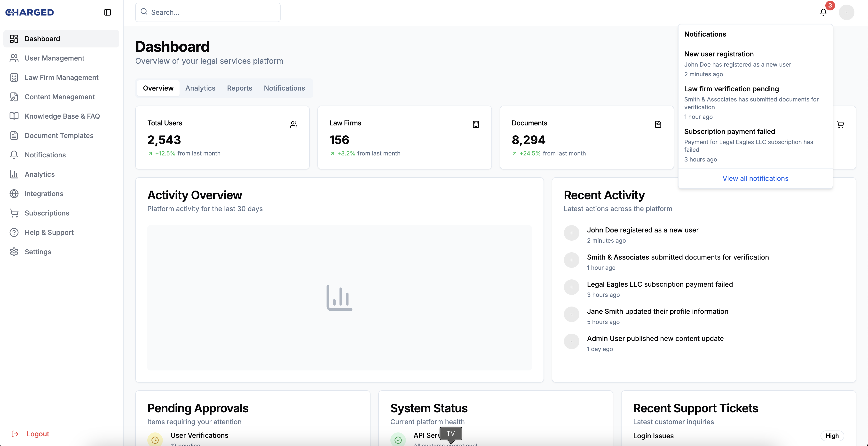
Task: Click View all notifications link
Action: (756, 178)
